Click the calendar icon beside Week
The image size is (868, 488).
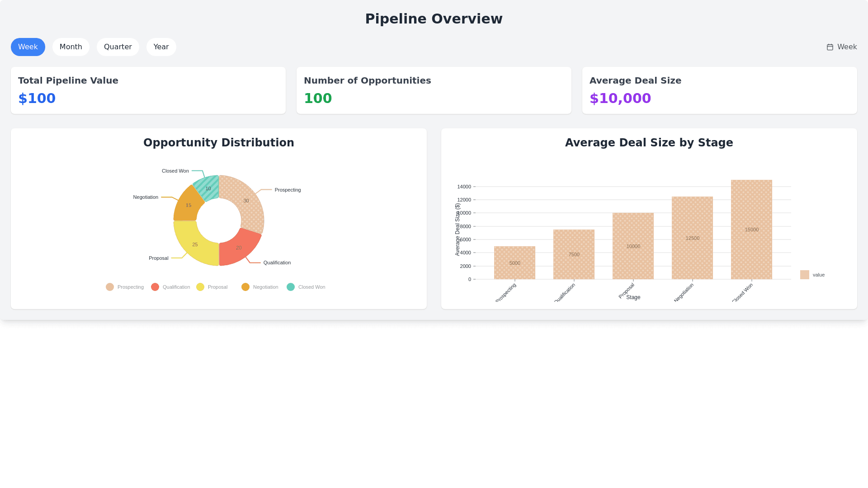pos(830,47)
